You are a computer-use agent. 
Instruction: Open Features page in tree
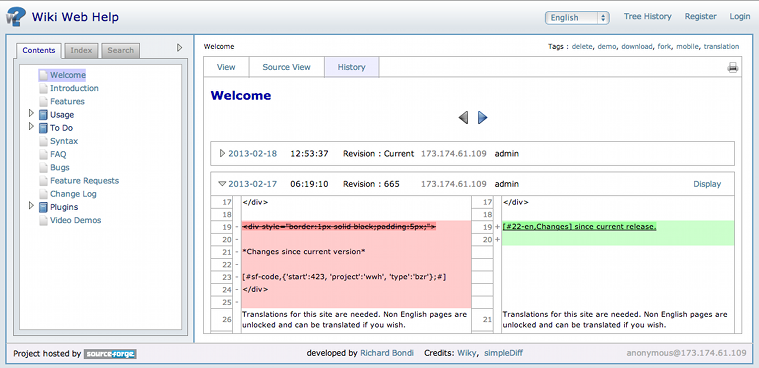(67, 101)
